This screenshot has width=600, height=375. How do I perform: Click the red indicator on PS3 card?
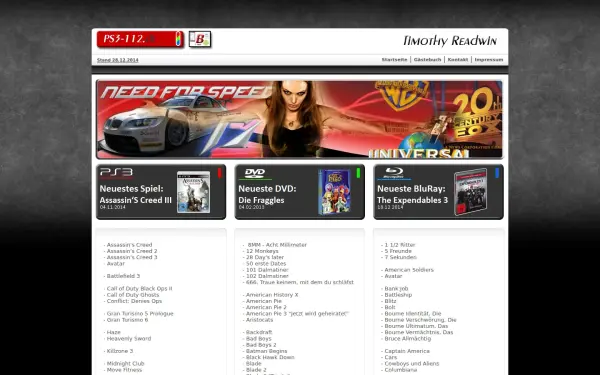pyautogui.click(x=220, y=173)
